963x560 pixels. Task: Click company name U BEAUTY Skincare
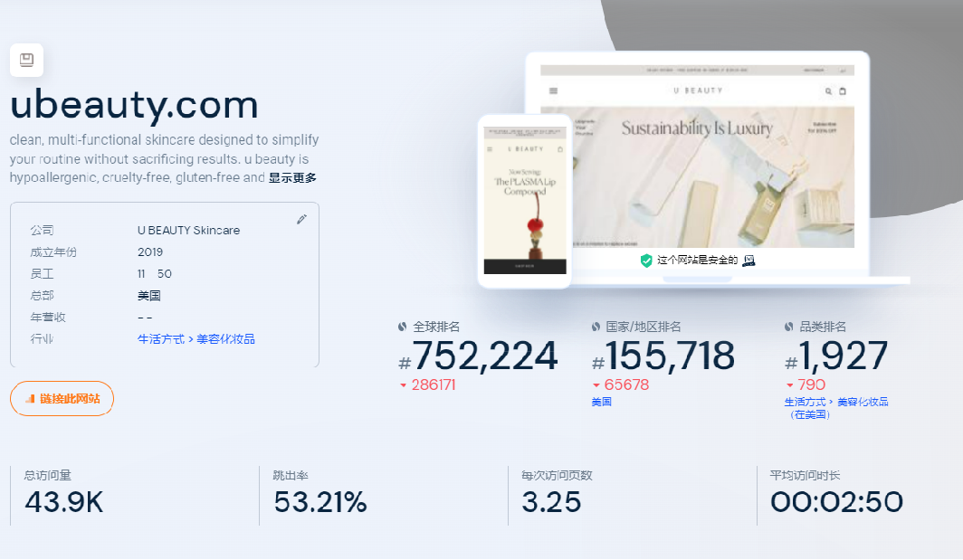188,231
